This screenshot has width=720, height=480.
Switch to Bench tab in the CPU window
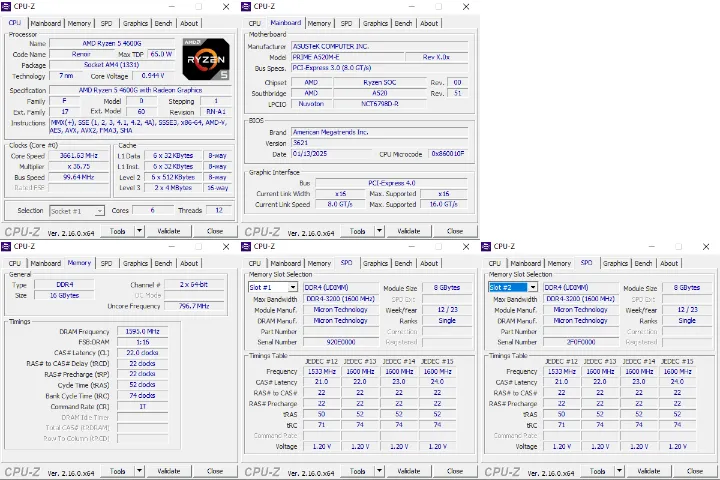pos(162,23)
